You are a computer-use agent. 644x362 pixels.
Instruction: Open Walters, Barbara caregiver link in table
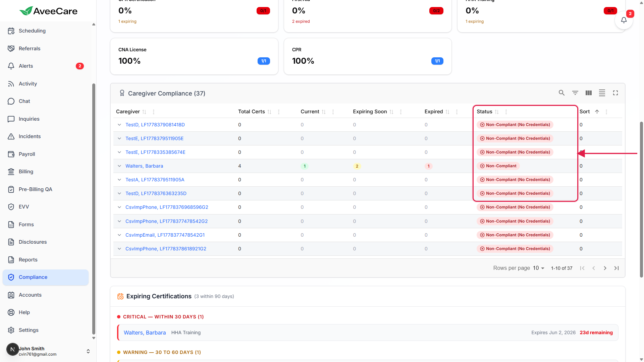click(144, 166)
